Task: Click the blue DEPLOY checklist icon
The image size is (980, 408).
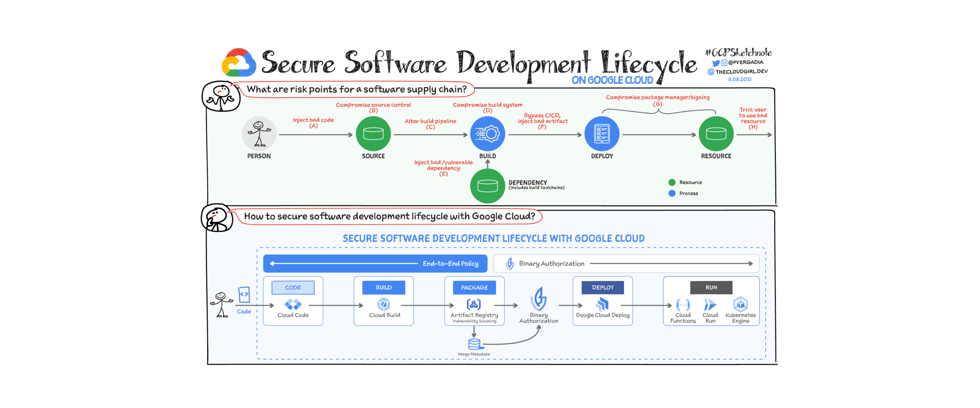Action: (x=602, y=134)
